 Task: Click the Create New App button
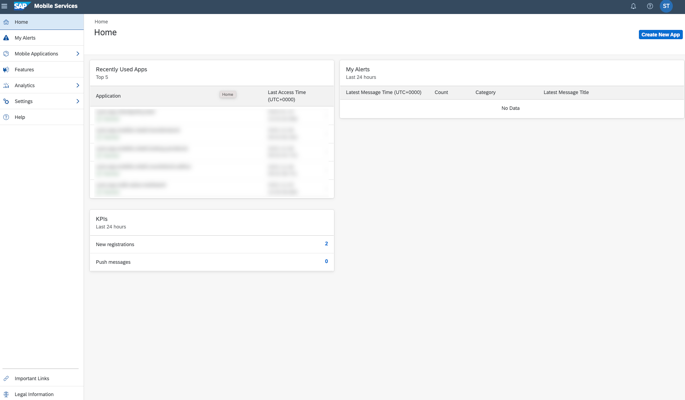point(661,34)
